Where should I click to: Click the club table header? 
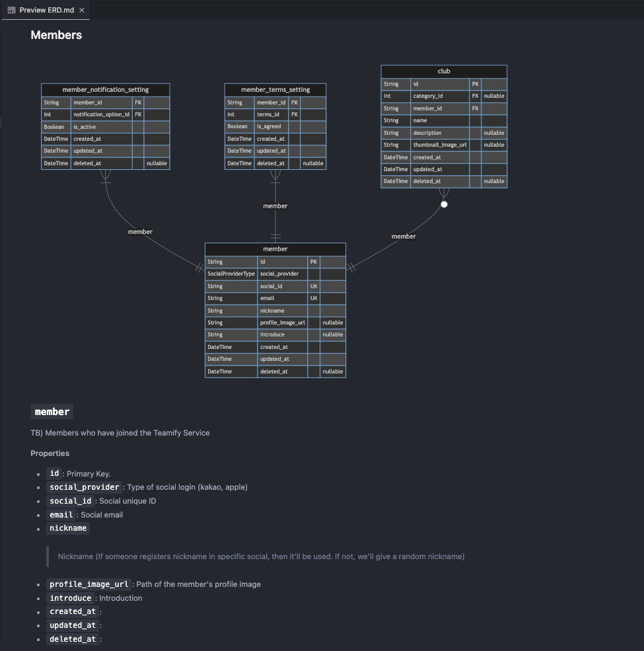(444, 71)
